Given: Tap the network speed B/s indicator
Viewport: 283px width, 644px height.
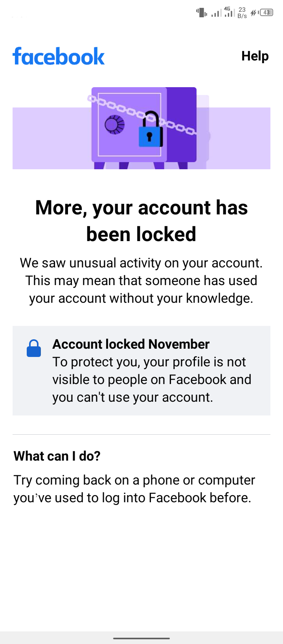Looking at the screenshot, I should [x=242, y=13].
